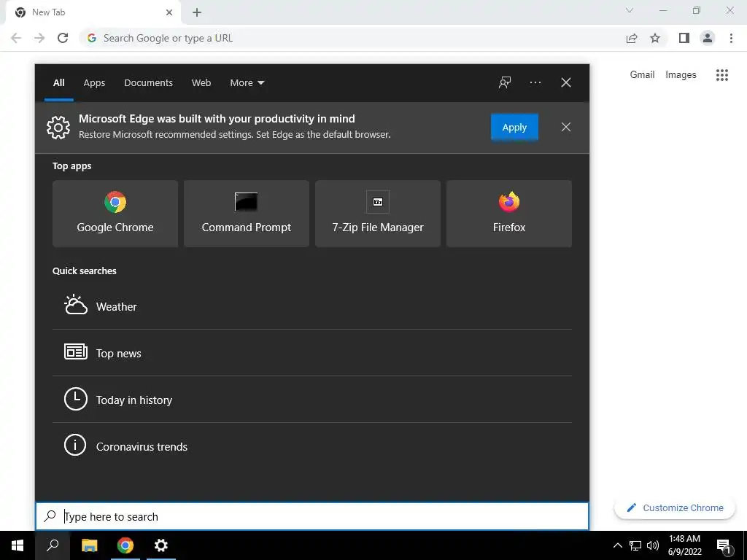
Task: Toggle Chrome's side panel
Action: [684, 38]
